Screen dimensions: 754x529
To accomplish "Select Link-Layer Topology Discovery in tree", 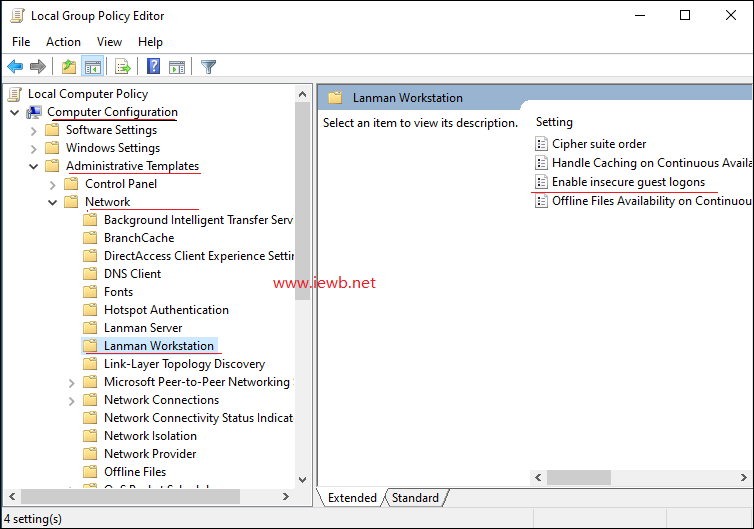I will tap(185, 364).
